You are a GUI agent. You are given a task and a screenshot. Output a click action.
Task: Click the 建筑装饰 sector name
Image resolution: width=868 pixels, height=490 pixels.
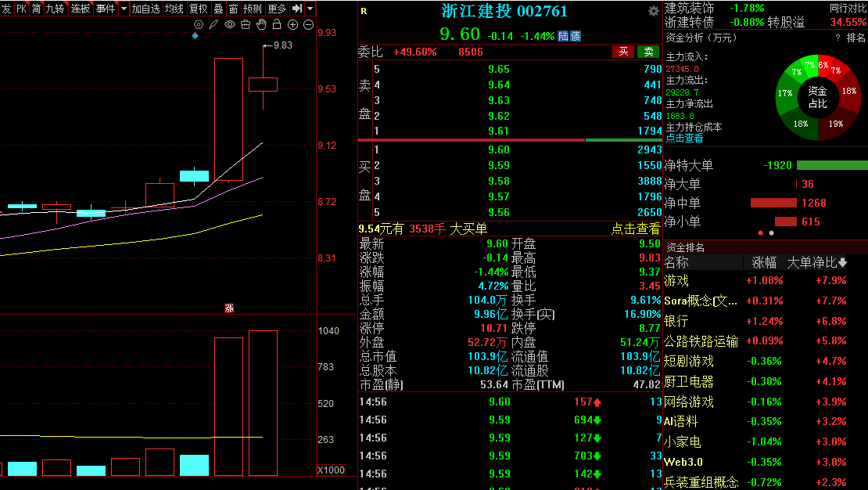tap(689, 9)
